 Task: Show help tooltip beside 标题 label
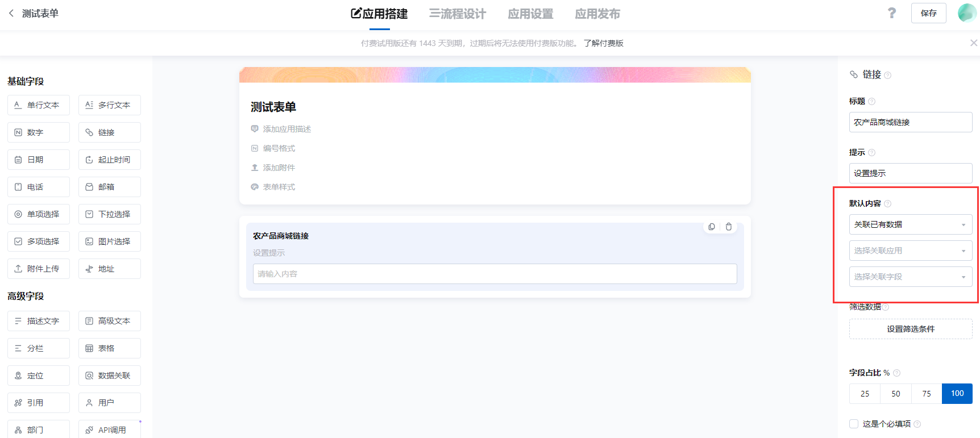[872, 102]
